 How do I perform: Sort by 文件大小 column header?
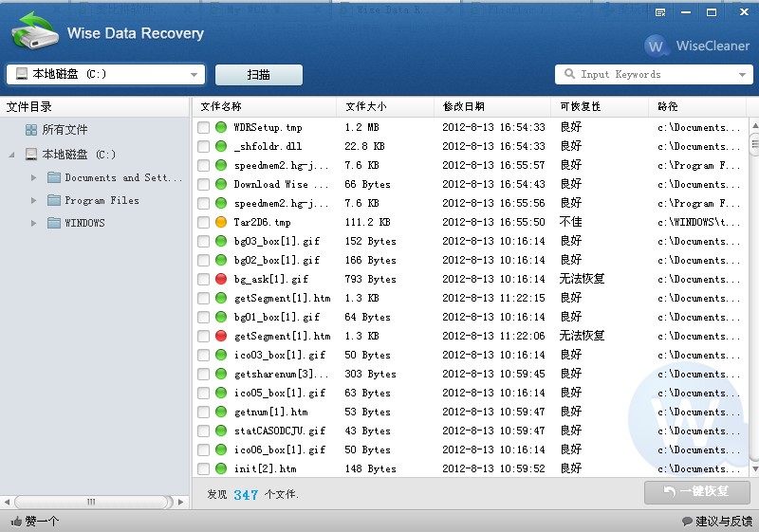(365, 106)
